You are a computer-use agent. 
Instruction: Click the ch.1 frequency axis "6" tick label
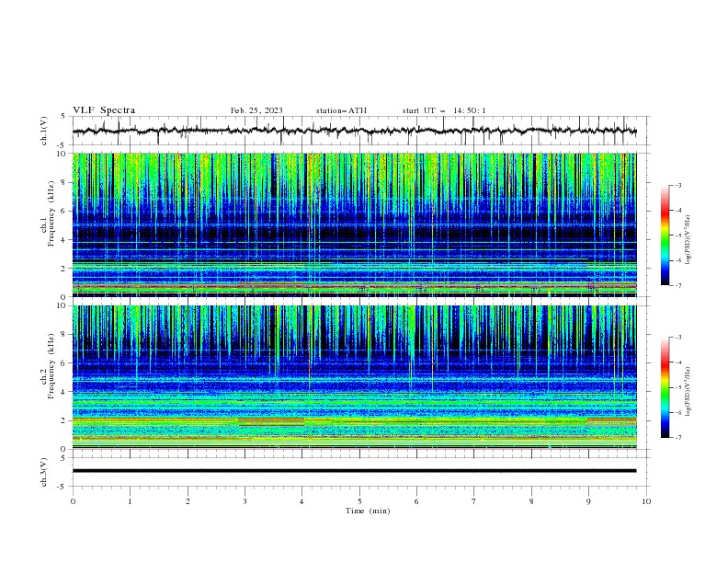64,211
